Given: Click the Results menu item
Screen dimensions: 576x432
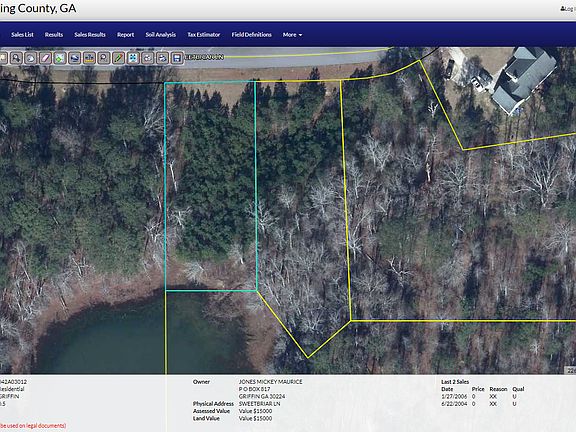Looking at the screenshot, I should click(x=54, y=35).
